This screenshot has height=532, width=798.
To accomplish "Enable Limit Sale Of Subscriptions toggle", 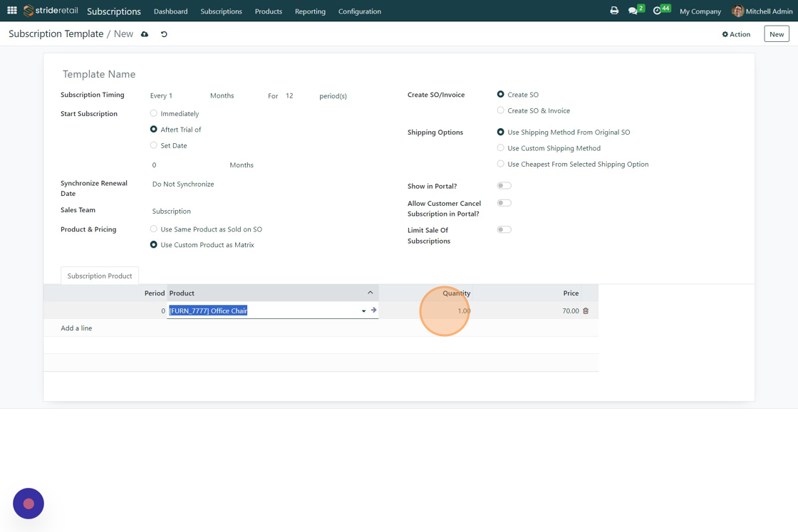I will click(x=504, y=230).
